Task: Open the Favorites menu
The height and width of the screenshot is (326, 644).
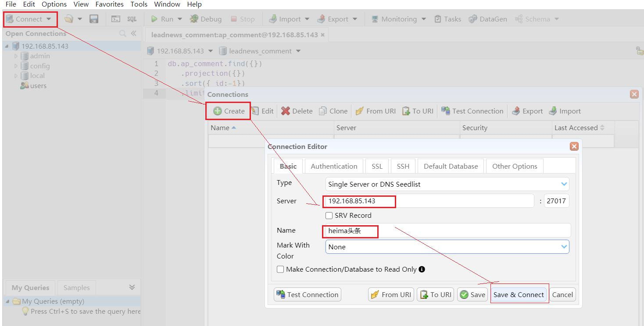Action: point(110,4)
